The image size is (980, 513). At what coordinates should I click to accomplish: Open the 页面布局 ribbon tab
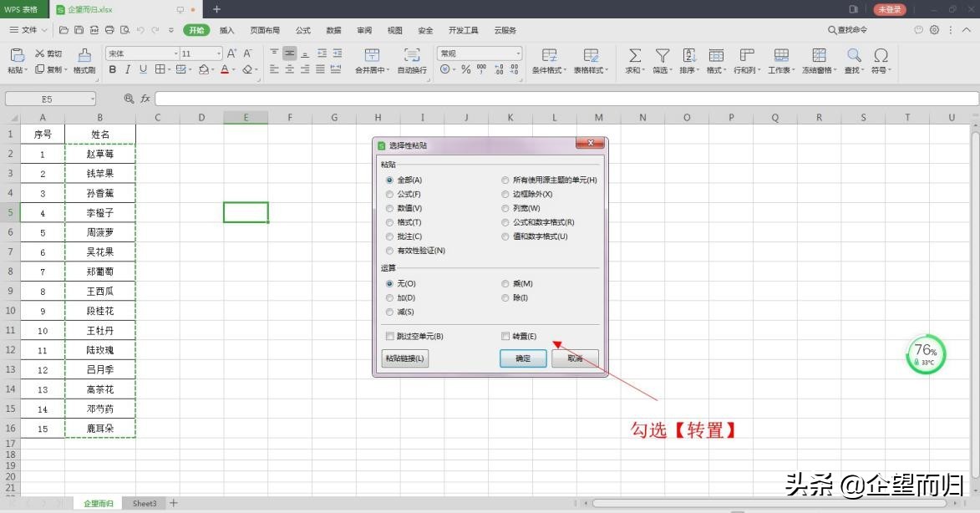coord(265,30)
